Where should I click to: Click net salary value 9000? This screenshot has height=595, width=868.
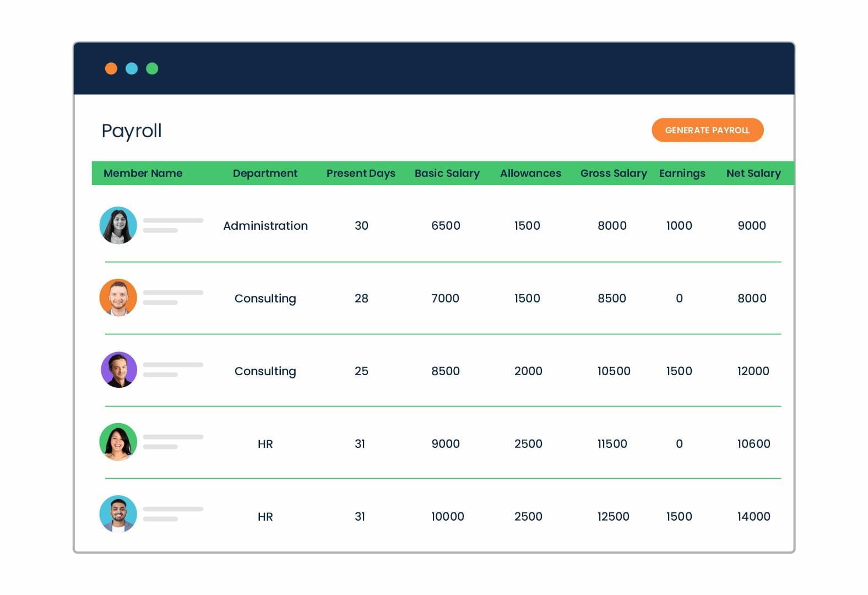[752, 225]
